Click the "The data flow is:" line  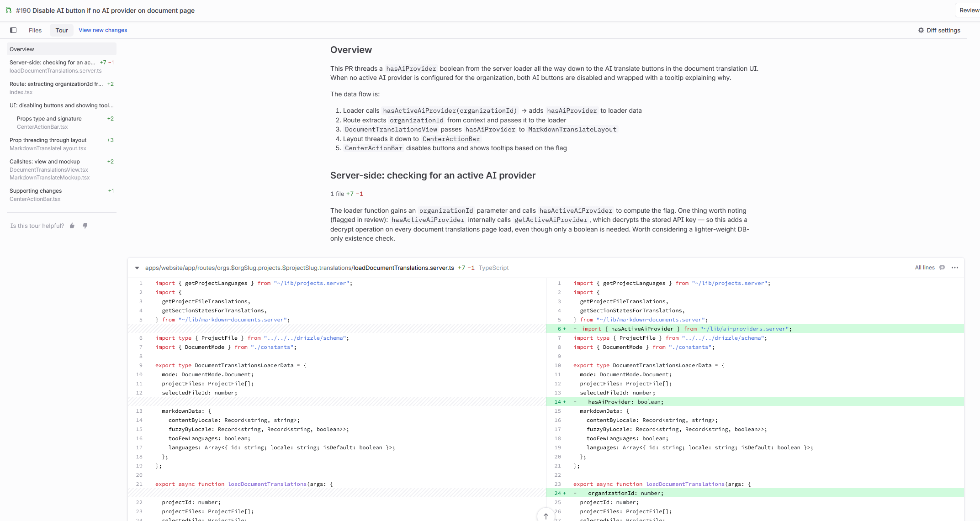(355, 95)
